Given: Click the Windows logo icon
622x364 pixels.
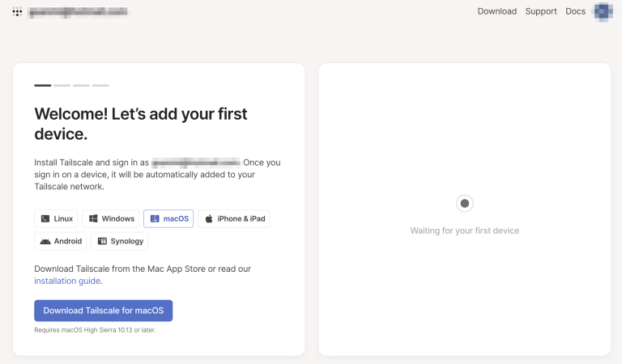Looking at the screenshot, I should [x=93, y=218].
